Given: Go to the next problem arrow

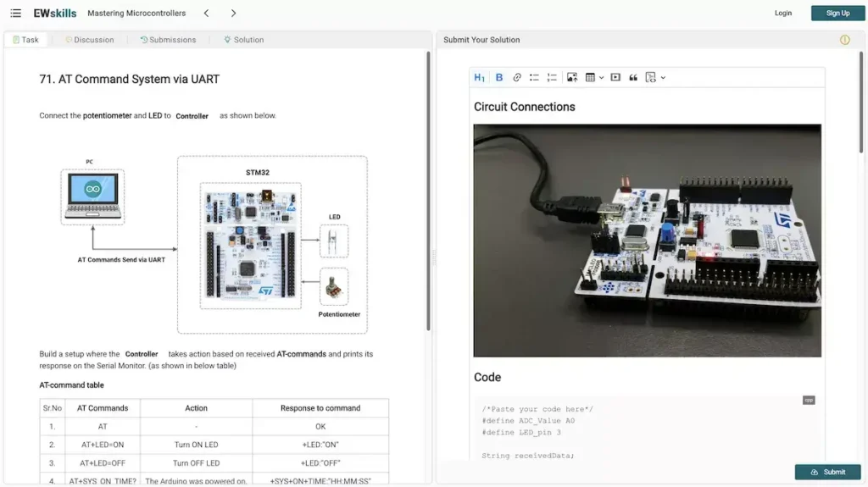Looking at the screenshot, I should [x=233, y=14].
